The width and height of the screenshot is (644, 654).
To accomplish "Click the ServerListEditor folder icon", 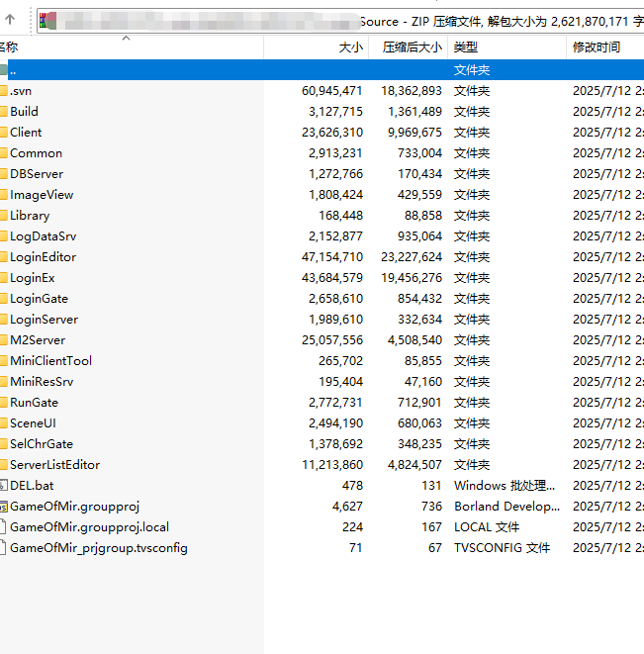I will click(x=4, y=465).
